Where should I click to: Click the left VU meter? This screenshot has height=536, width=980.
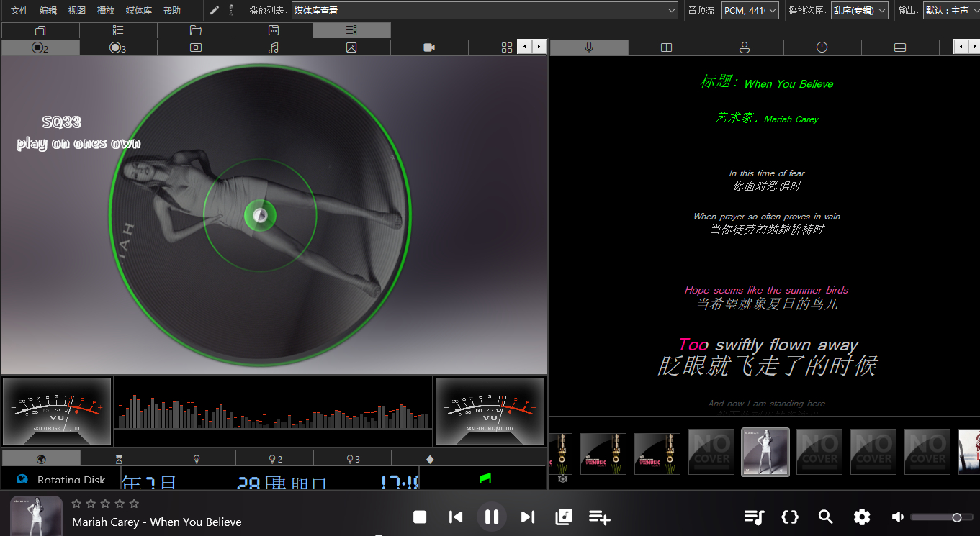coord(57,412)
